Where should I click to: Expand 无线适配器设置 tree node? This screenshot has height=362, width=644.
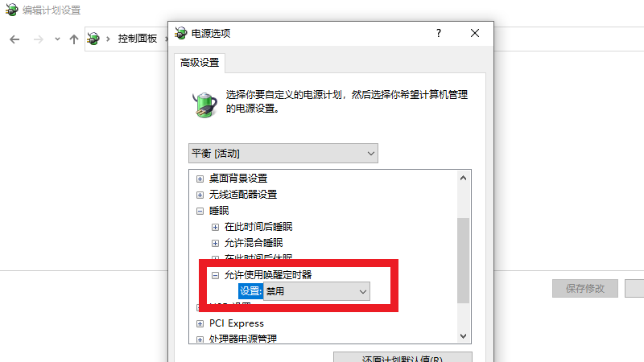(x=200, y=195)
